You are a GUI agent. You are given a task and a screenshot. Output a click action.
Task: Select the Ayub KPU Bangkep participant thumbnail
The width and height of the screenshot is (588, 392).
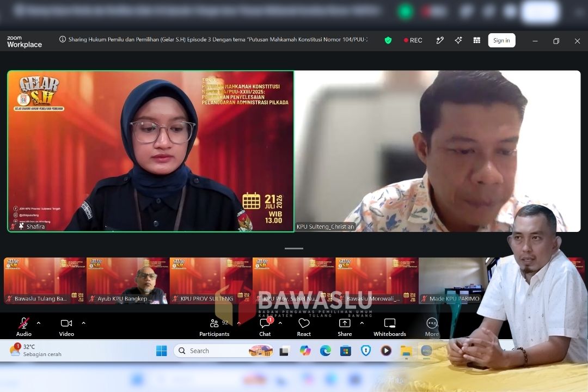click(x=128, y=280)
